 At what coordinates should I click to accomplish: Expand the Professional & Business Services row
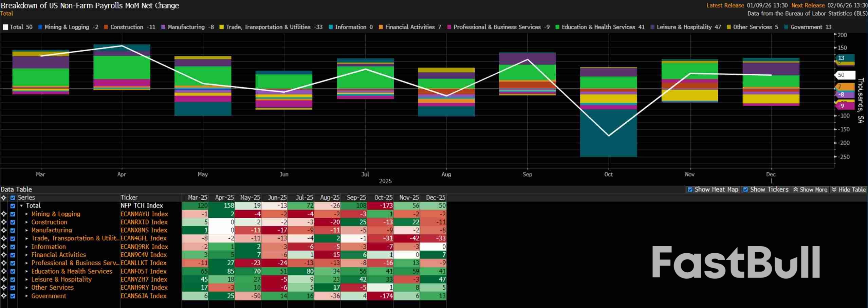point(27,263)
